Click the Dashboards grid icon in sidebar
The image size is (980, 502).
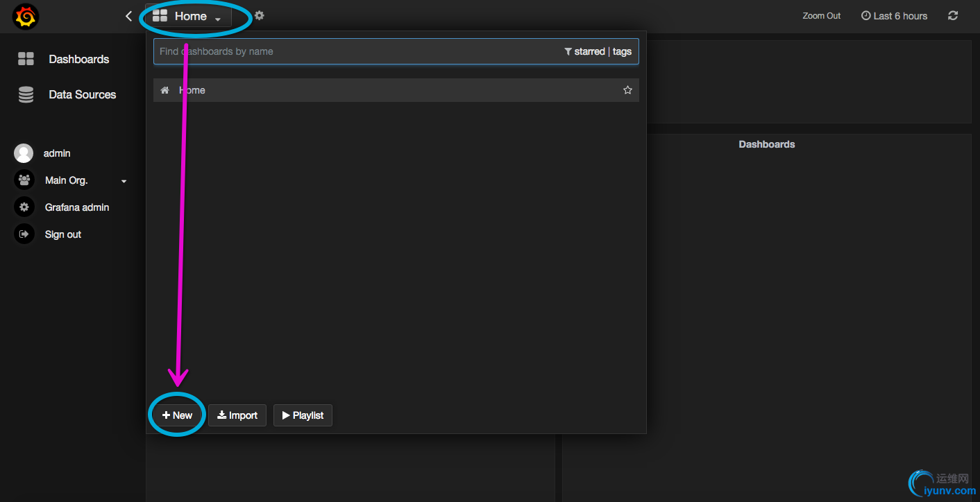click(26, 59)
